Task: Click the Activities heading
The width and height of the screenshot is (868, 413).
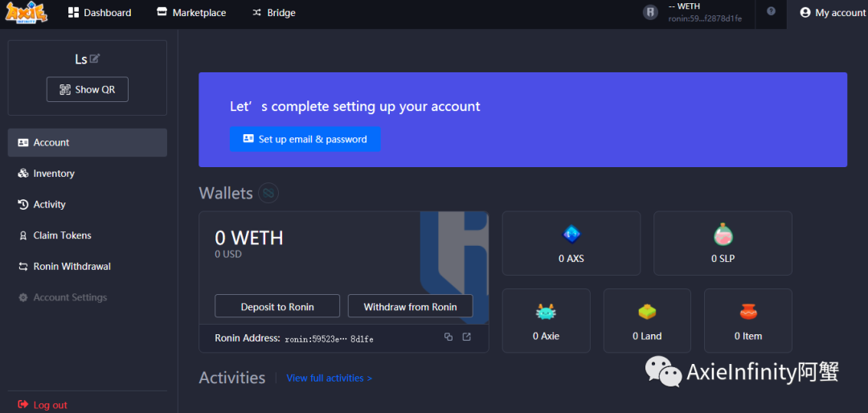Action: tap(232, 378)
